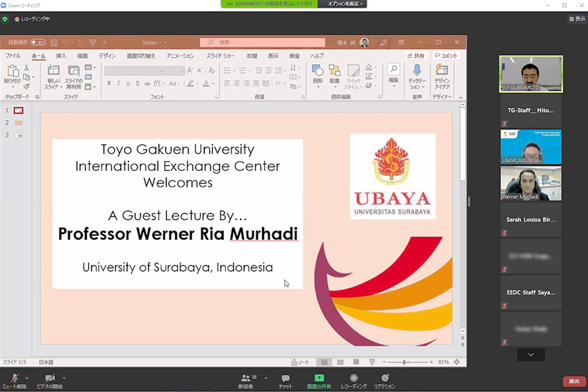Click the 表示 (View) button in Zoom
588x392 pixels.
577,19
